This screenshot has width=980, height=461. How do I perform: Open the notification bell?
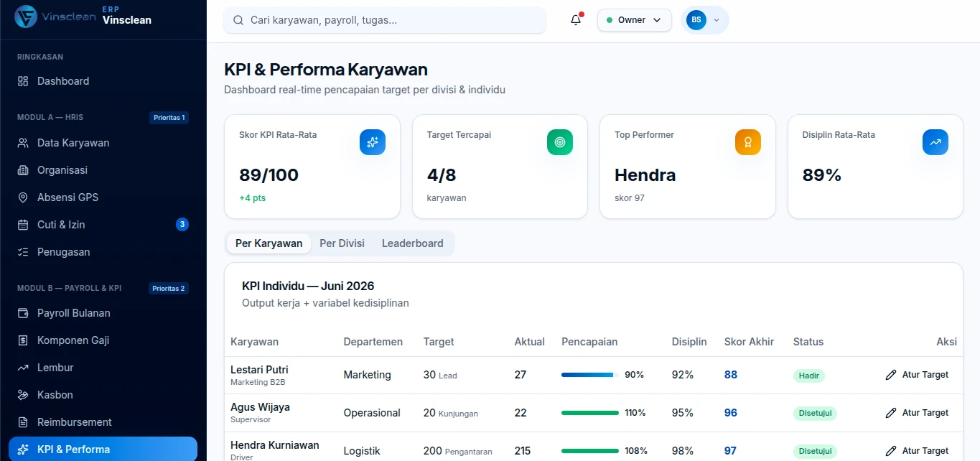[x=576, y=20]
